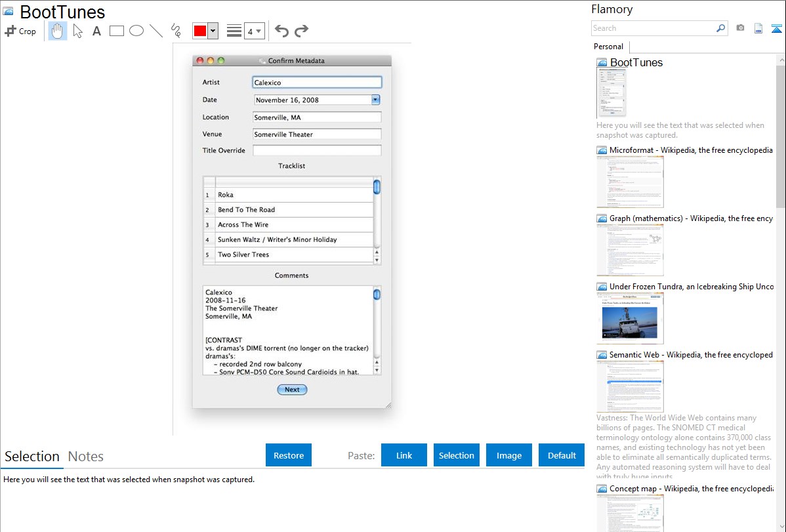Undo the last edit

click(281, 31)
